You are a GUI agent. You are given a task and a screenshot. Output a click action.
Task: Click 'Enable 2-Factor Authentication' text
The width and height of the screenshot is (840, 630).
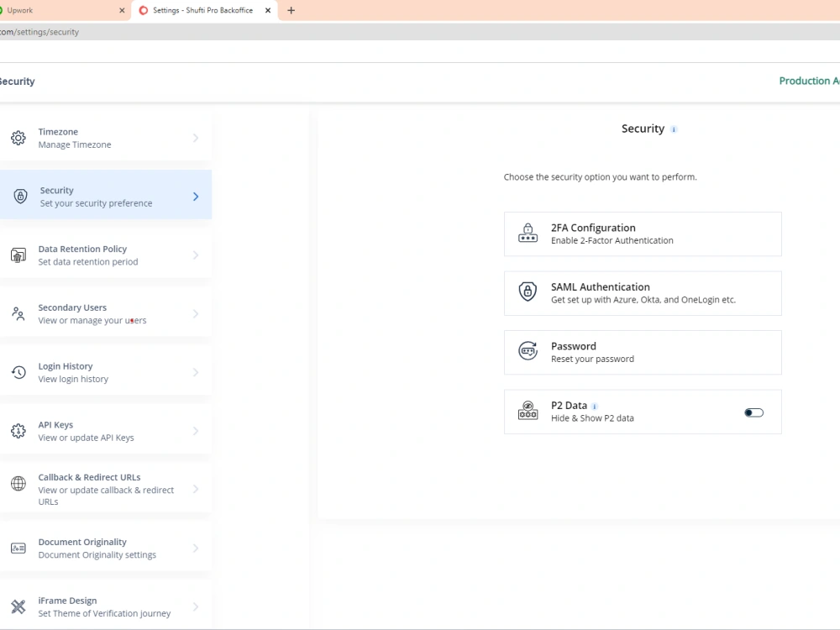pyautogui.click(x=612, y=240)
